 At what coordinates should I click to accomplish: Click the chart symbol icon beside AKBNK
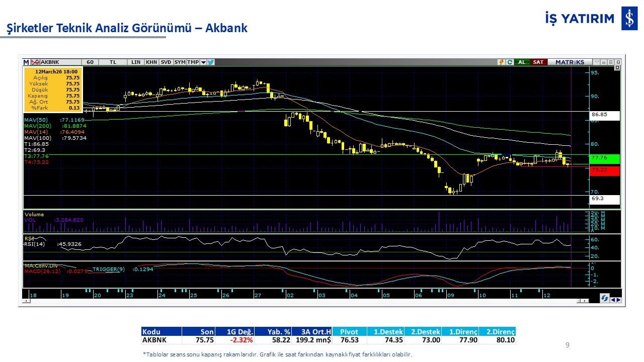coord(35,62)
